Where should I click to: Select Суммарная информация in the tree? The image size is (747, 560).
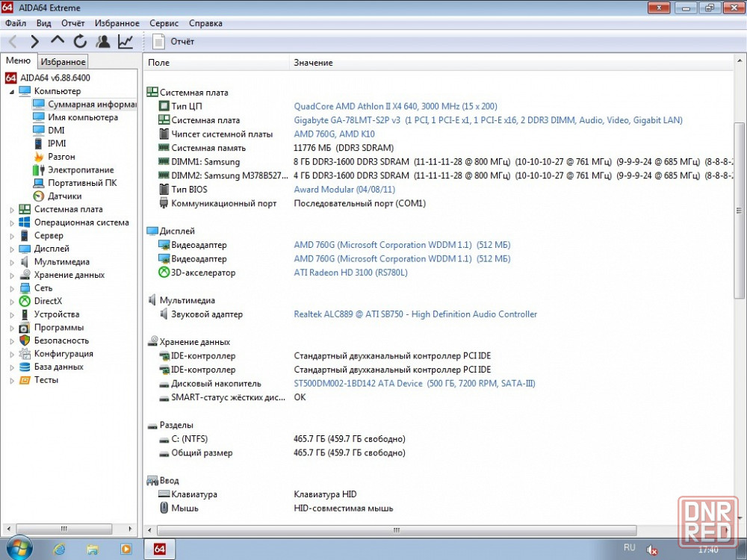click(x=85, y=105)
